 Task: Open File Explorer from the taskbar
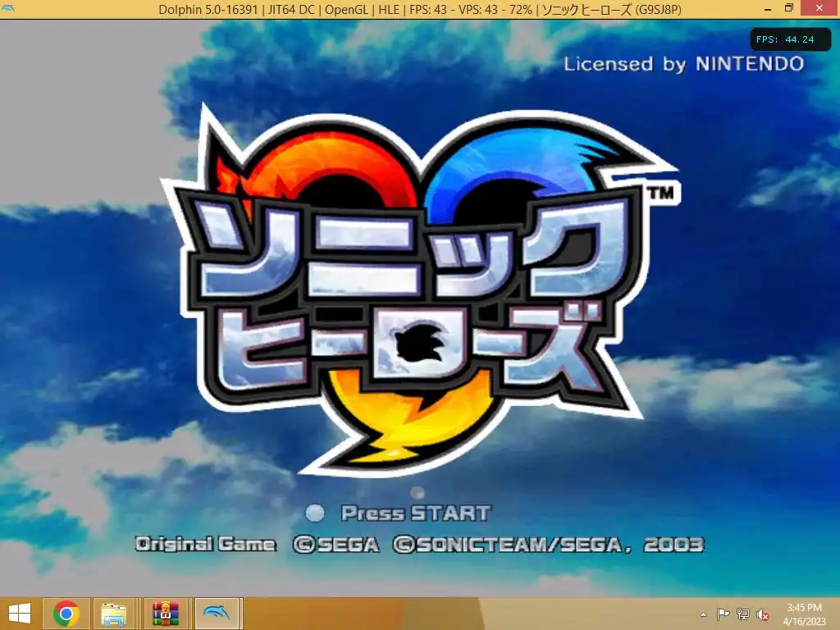(113, 614)
